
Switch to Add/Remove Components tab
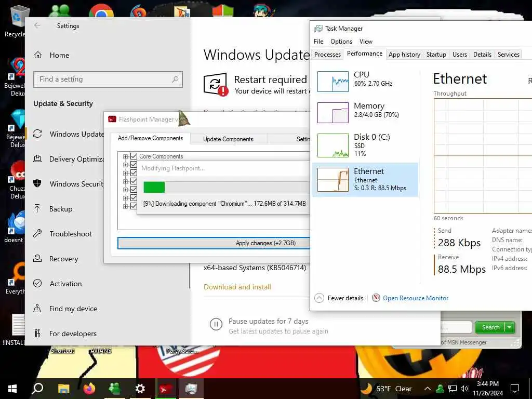[150, 138]
